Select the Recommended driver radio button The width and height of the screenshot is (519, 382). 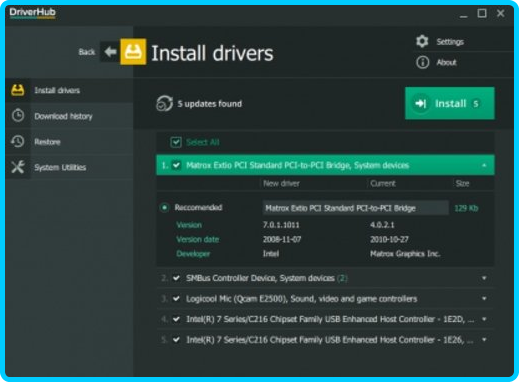[x=164, y=208]
